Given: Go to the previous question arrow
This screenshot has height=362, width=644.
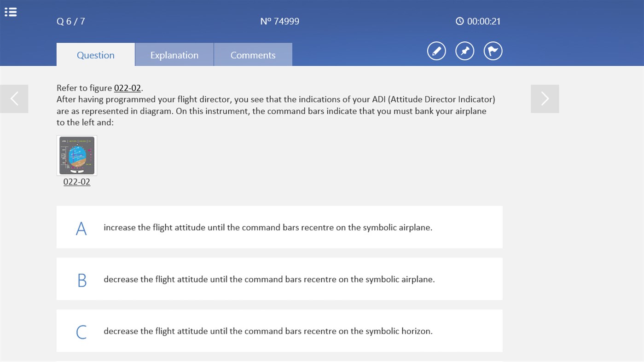Looking at the screenshot, I should pos(14,98).
